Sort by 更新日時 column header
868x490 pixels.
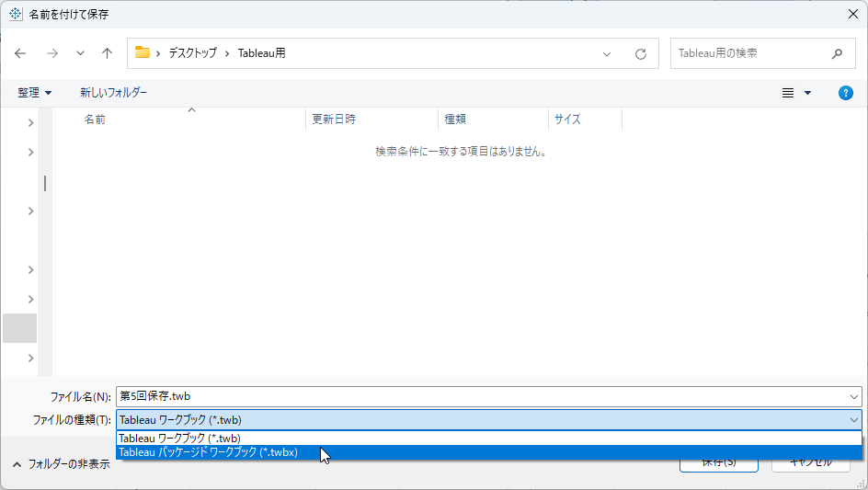tap(334, 120)
